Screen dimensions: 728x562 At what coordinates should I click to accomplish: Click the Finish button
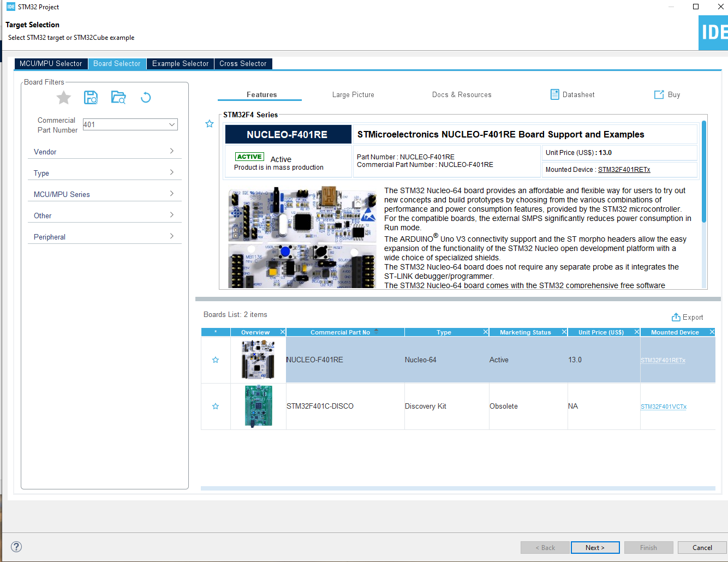[648, 547]
